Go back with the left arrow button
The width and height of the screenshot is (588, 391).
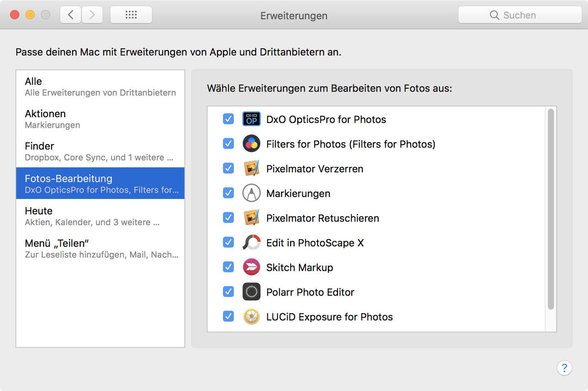[71, 15]
